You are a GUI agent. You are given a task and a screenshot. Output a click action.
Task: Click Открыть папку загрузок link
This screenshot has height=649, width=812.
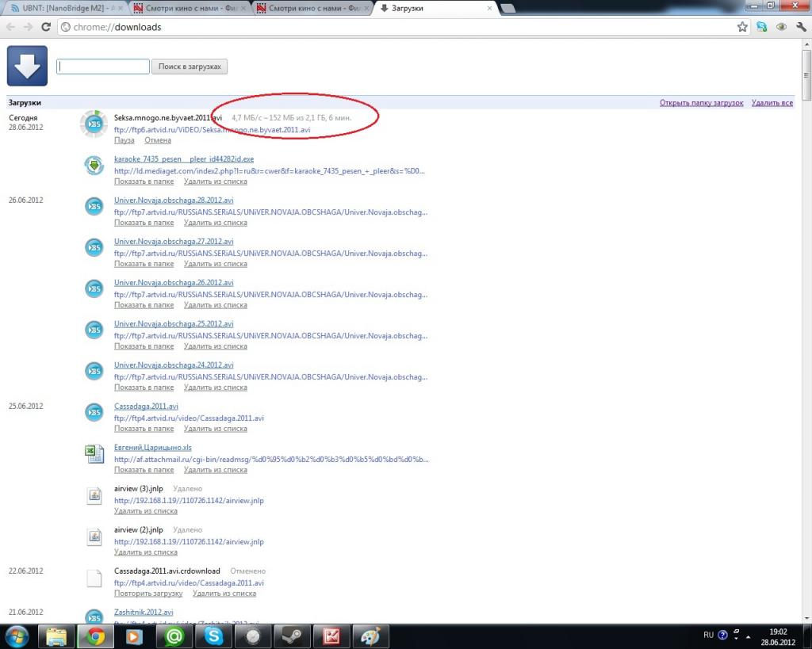(701, 102)
